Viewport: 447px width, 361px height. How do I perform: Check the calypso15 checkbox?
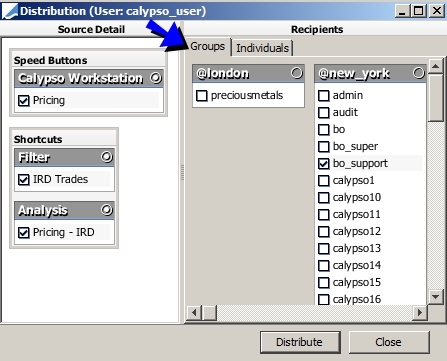coord(324,283)
